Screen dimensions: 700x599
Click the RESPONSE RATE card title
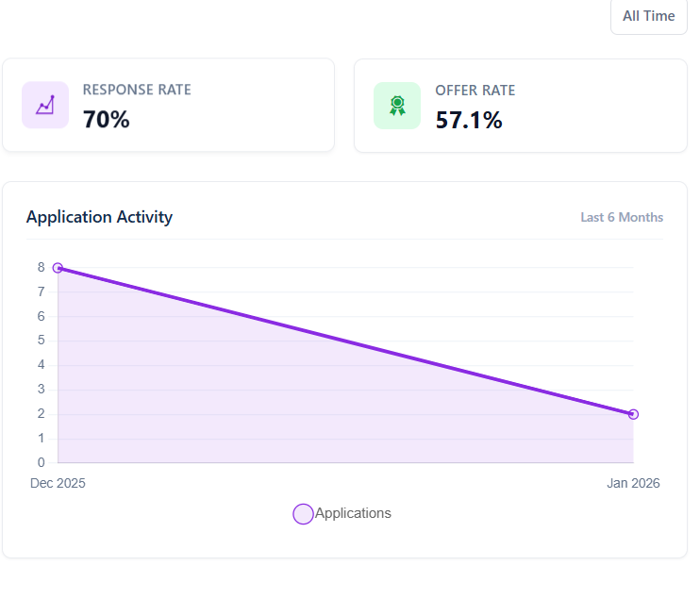point(137,91)
